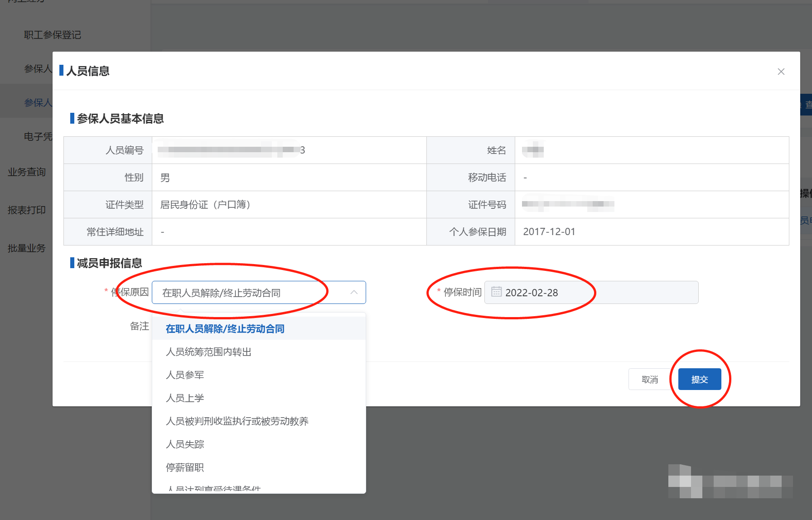Image resolution: width=812 pixels, height=520 pixels.
Task: Close the 人员信息 dialog with X icon
Action: (781, 72)
